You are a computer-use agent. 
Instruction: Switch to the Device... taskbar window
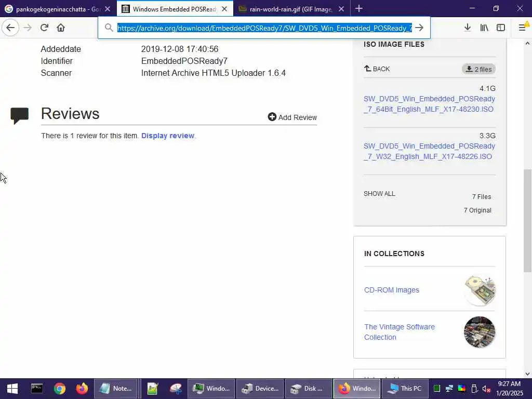coord(260,389)
